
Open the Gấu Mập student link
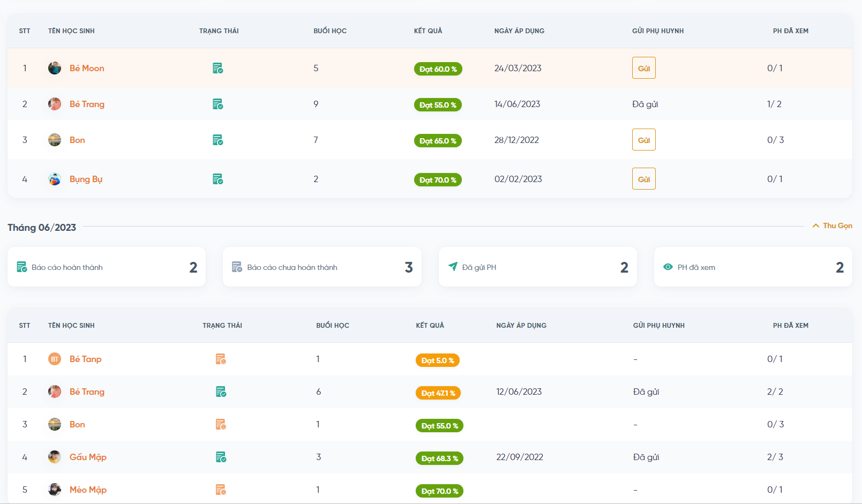[88, 457]
